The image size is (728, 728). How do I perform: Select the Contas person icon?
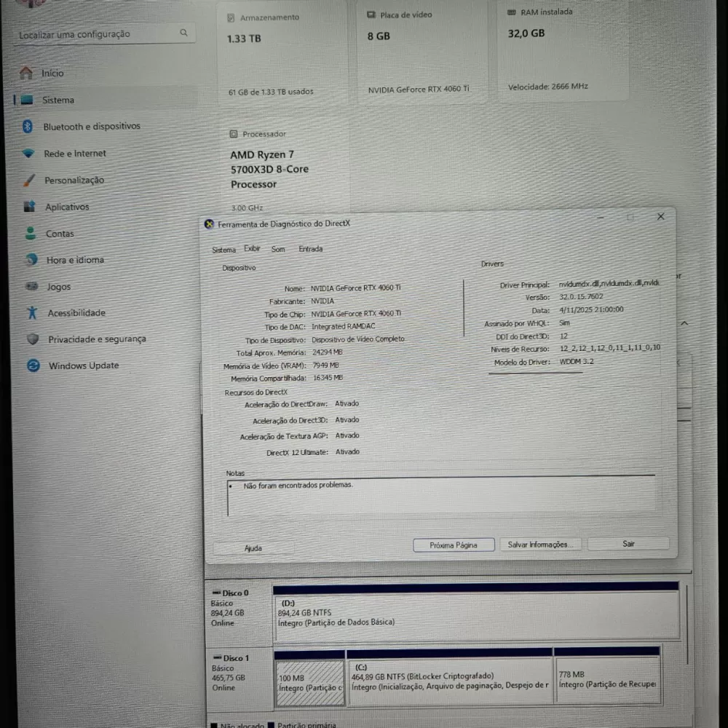tap(31, 233)
